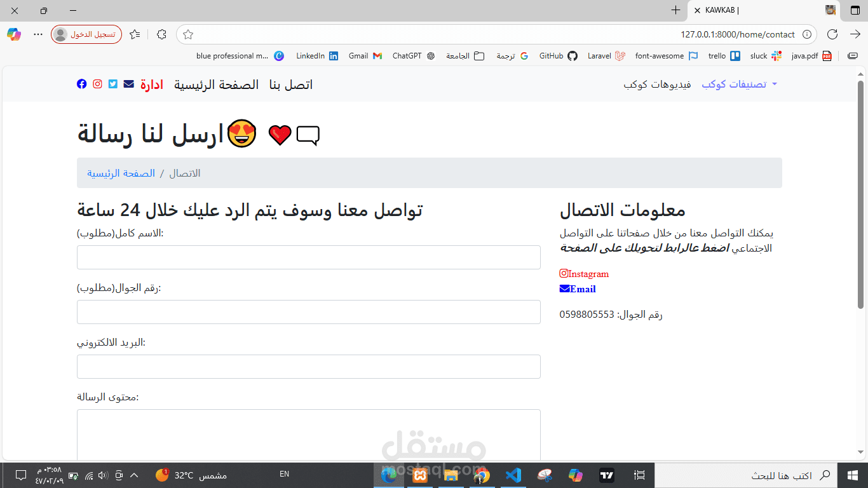Open الصفحة الرئيسية in the navbar
The width and height of the screenshot is (868, 488).
[217, 85]
